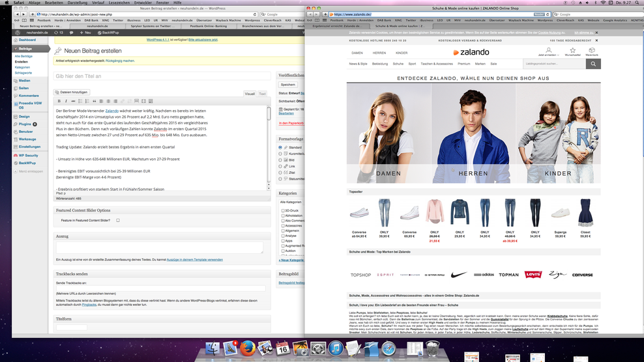Insert bulleted list in WordPress editor
Image resolution: width=644 pixels, height=362 pixels.
80,101
